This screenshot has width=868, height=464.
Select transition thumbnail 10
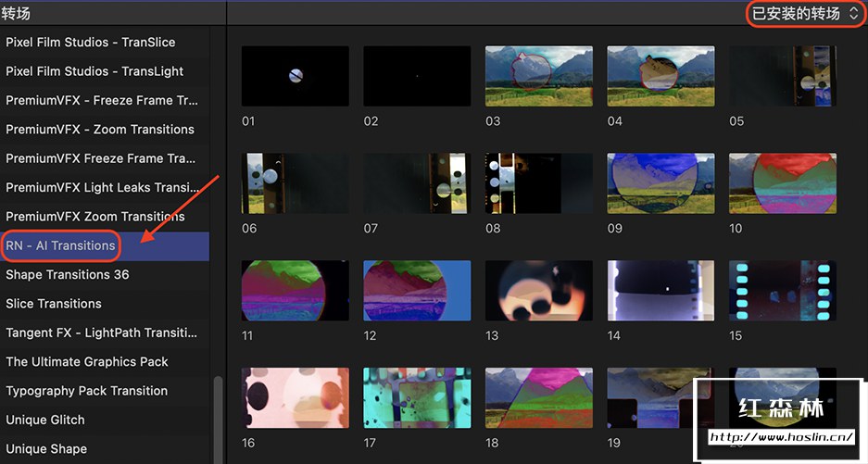pyautogui.click(x=782, y=183)
